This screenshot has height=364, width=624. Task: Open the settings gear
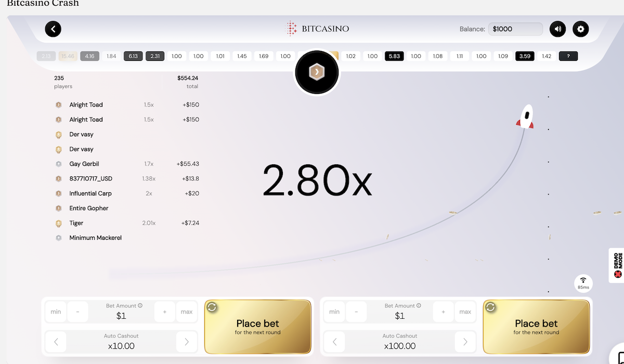[x=580, y=29]
